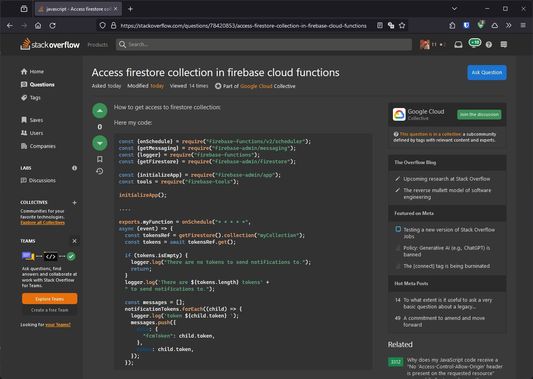Downvote the question
The height and width of the screenshot is (379, 533).
pos(100,143)
